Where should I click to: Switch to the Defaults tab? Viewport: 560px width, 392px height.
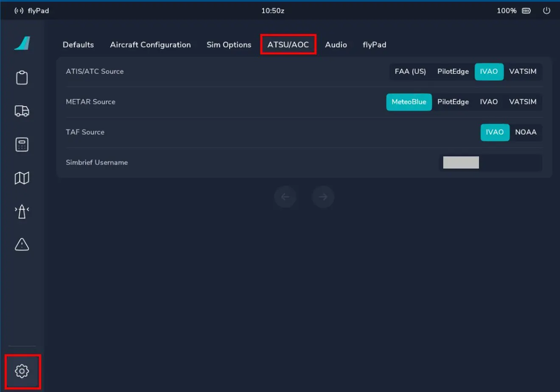point(78,44)
